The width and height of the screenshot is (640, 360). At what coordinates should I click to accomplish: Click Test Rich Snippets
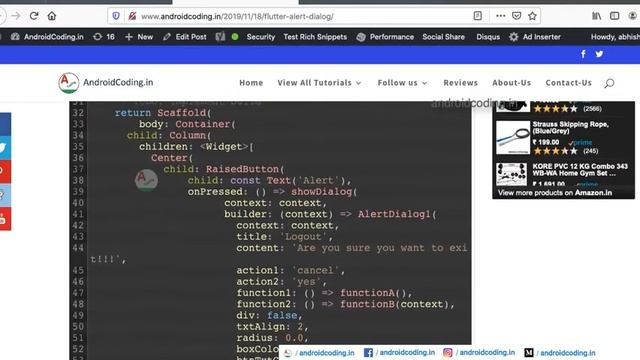[315, 37]
